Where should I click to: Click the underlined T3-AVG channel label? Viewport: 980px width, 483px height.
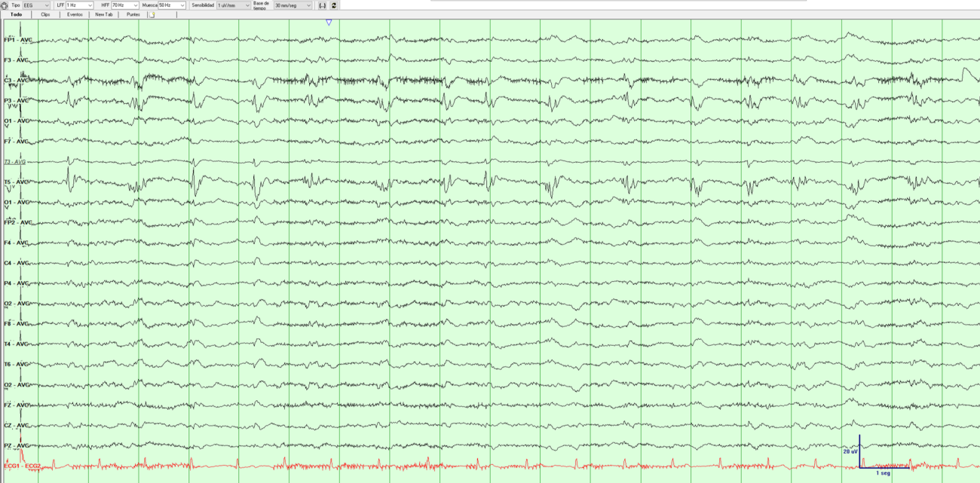click(15, 161)
